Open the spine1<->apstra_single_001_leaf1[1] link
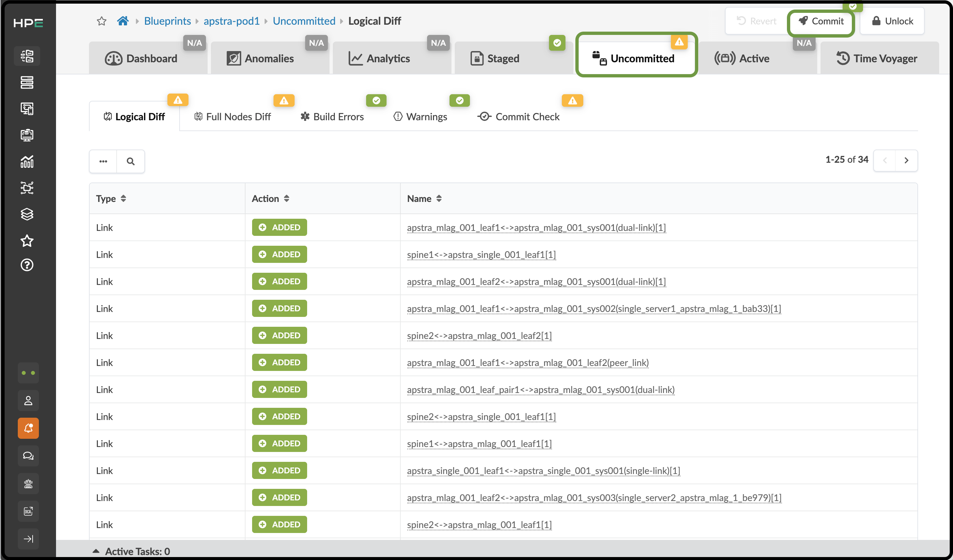Image resolution: width=953 pixels, height=560 pixels. click(x=481, y=255)
